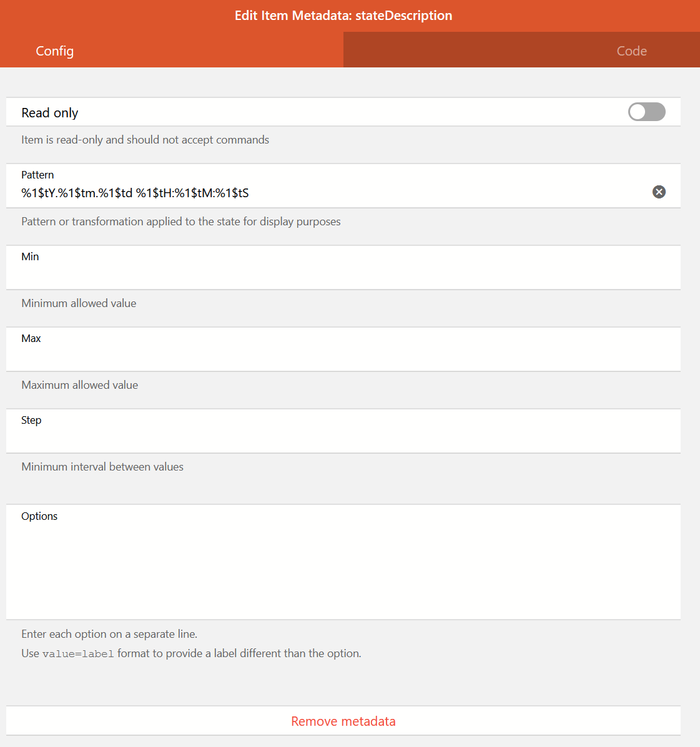Viewport: 700px width, 747px height.
Task: Click the pattern transformation description text
Action: point(180,222)
